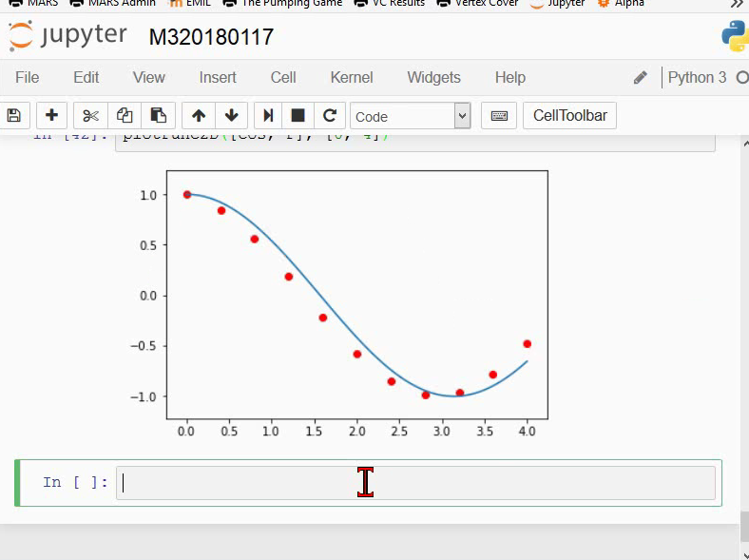Open the Help menu
Image resolution: width=749 pixels, height=560 pixels.
(510, 77)
